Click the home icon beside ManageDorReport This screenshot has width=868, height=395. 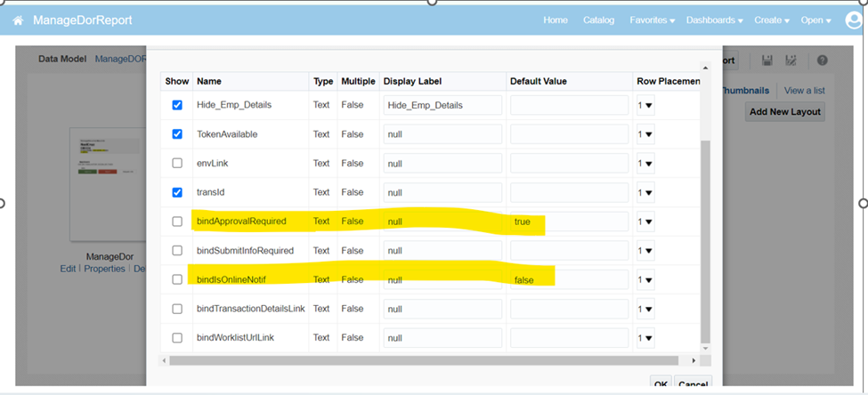[19, 20]
